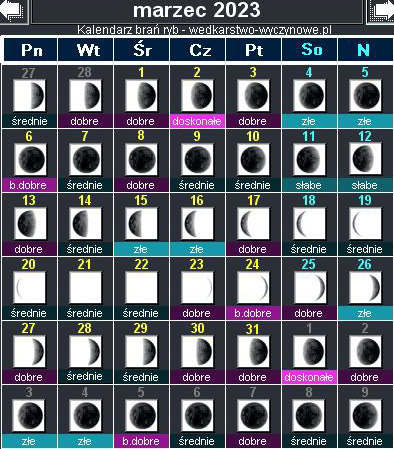Click the średnie rating under February 27

tap(29, 121)
